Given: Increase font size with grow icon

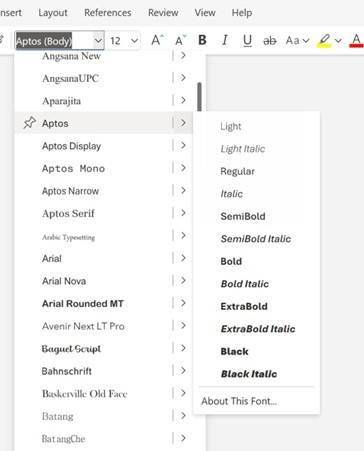Looking at the screenshot, I should tap(157, 40).
